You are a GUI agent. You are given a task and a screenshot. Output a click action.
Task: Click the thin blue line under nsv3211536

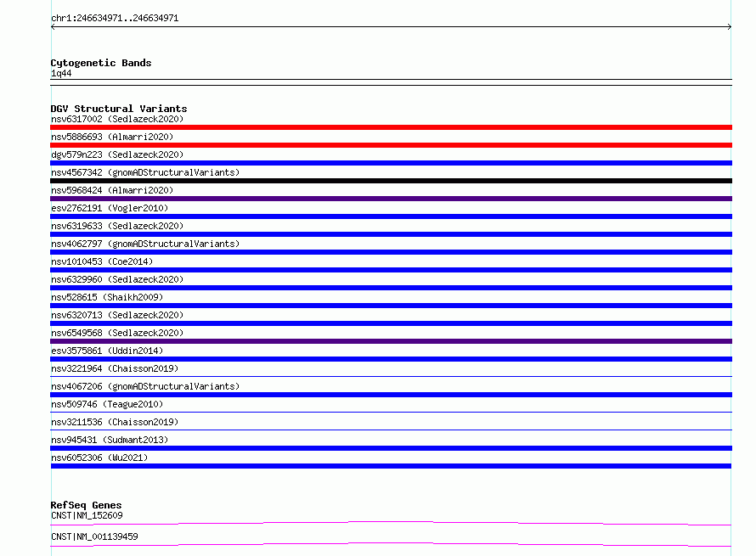(391, 430)
